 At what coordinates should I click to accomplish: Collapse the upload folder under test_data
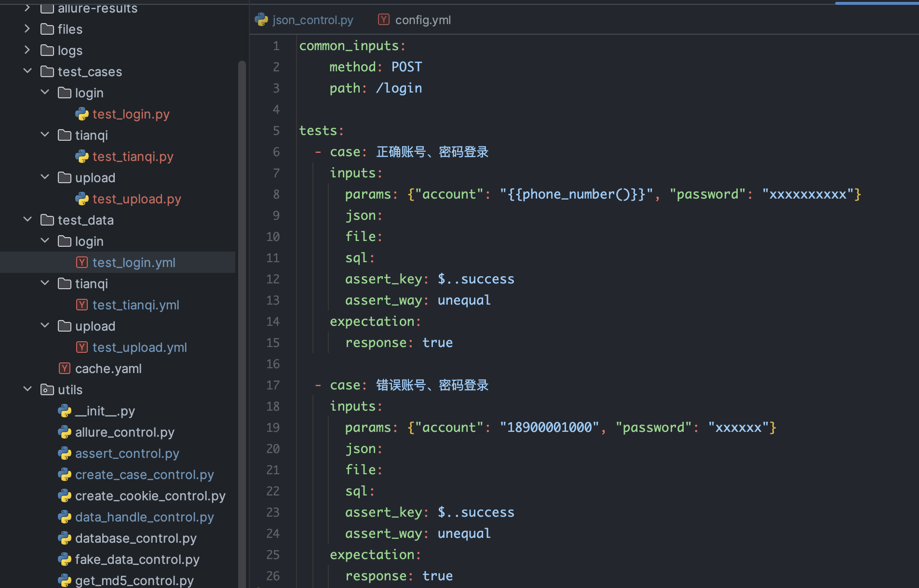point(45,326)
